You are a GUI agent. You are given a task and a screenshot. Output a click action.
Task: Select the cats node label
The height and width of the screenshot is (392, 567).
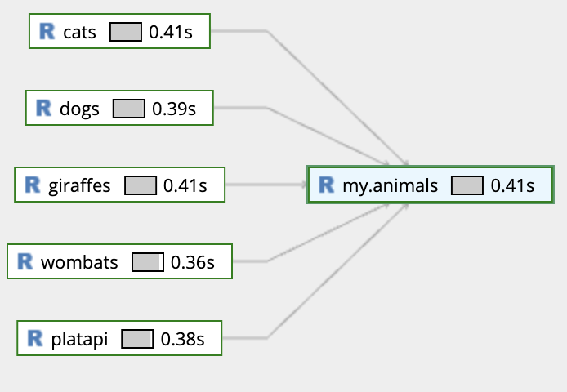click(x=79, y=32)
